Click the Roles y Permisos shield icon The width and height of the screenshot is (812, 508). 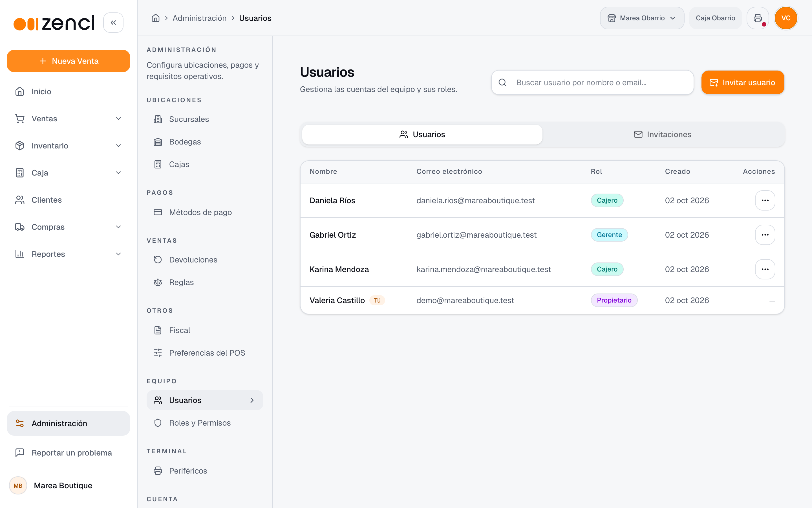pyautogui.click(x=158, y=423)
